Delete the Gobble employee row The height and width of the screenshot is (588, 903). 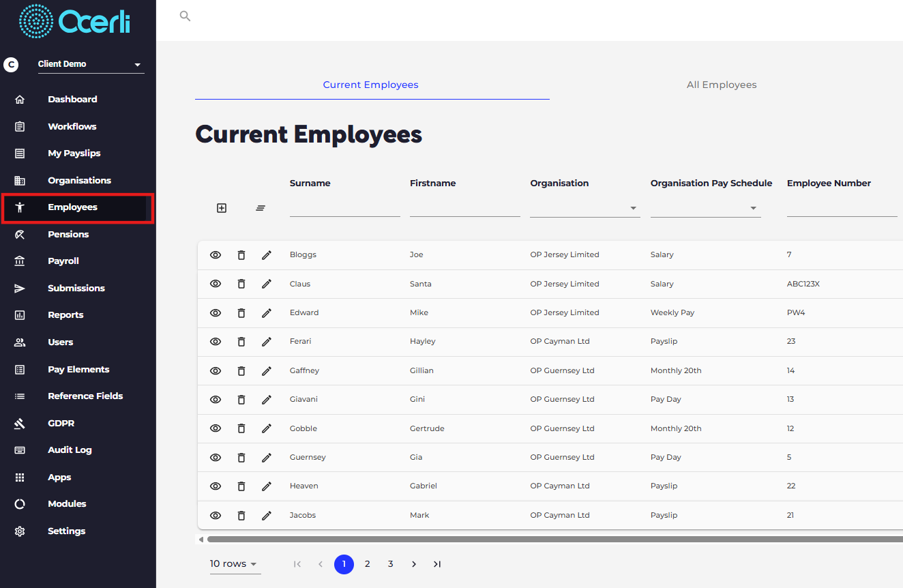241,428
